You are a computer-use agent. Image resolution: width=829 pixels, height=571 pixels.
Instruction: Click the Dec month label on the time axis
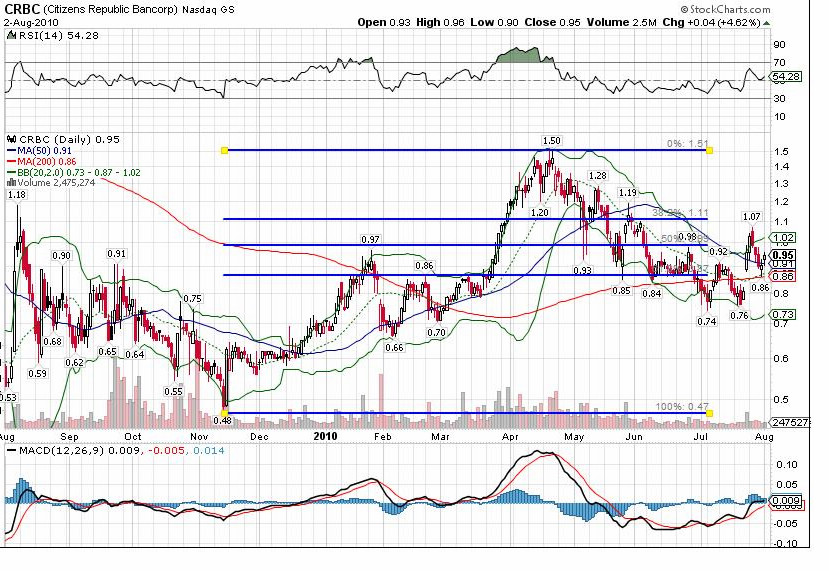point(259,437)
